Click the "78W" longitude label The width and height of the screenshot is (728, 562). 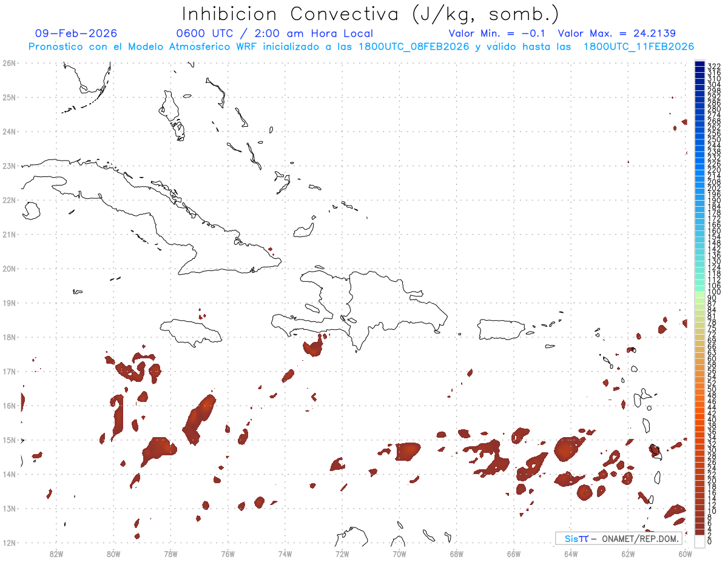(x=170, y=554)
